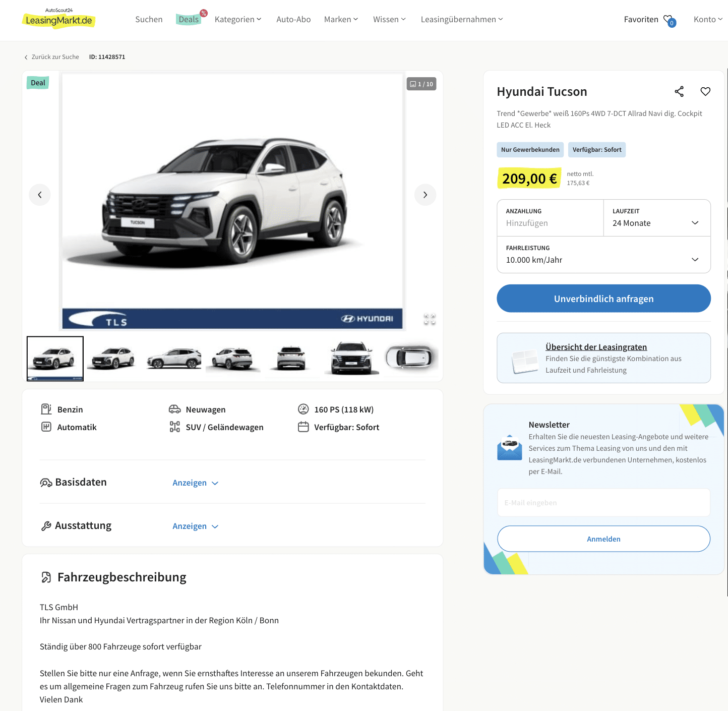Click the Basisdaten car search icon
The image size is (728, 711).
(x=46, y=483)
